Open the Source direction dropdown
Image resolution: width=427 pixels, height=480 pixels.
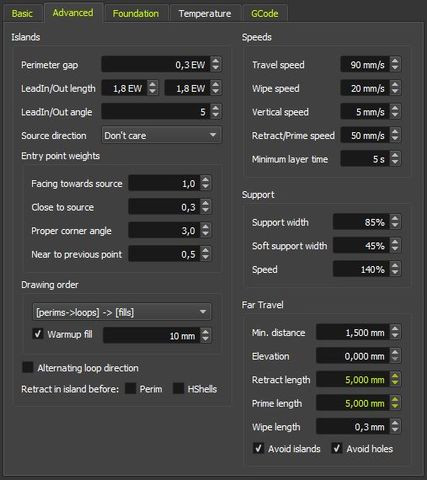pos(162,135)
